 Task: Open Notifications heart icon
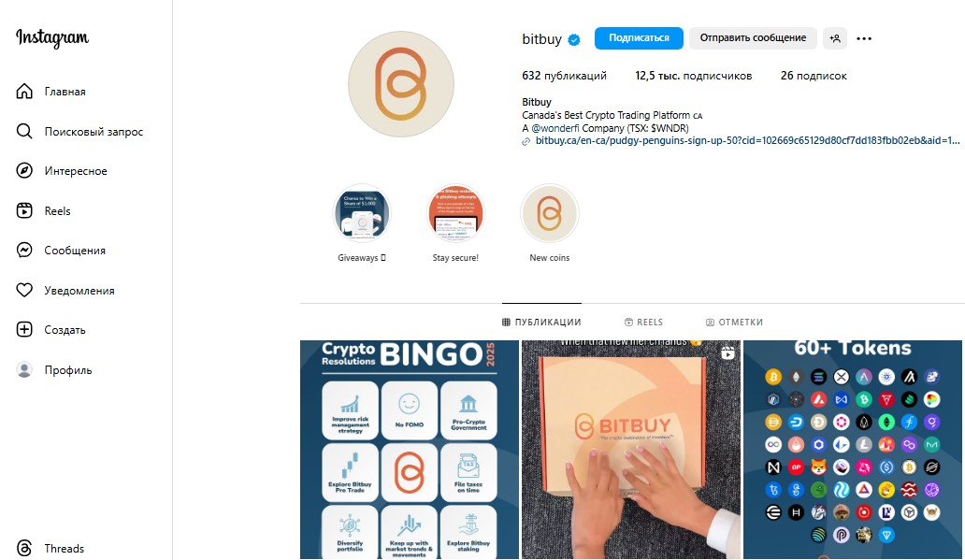coord(24,290)
